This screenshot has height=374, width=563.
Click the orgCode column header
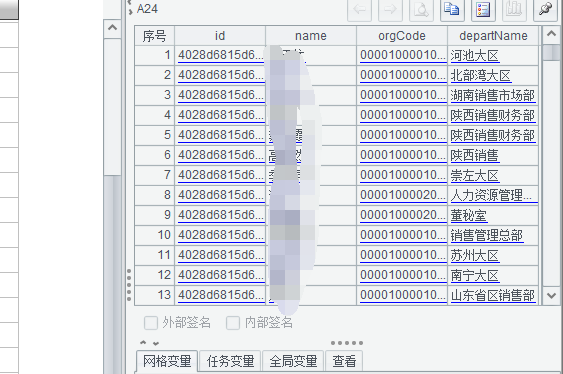point(402,36)
